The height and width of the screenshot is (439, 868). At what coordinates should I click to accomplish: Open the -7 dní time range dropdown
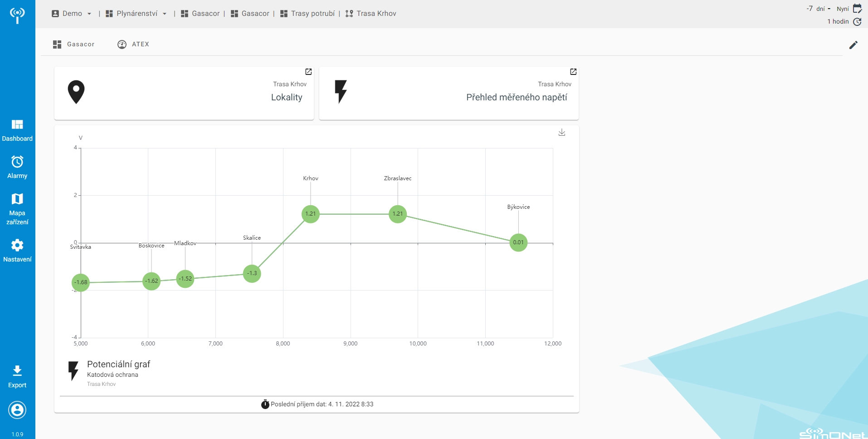pyautogui.click(x=819, y=9)
